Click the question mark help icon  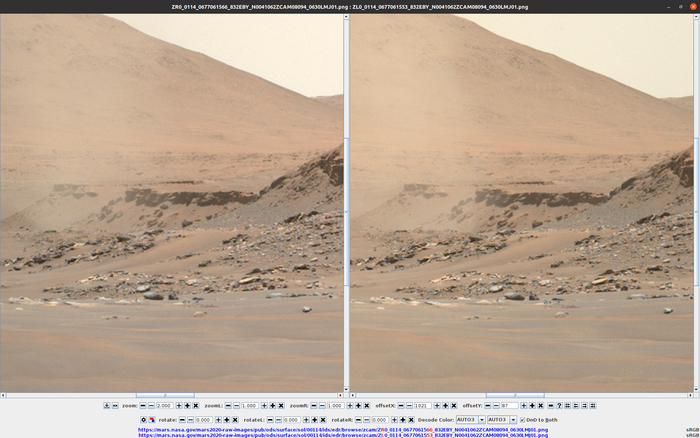(x=559, y=406)
